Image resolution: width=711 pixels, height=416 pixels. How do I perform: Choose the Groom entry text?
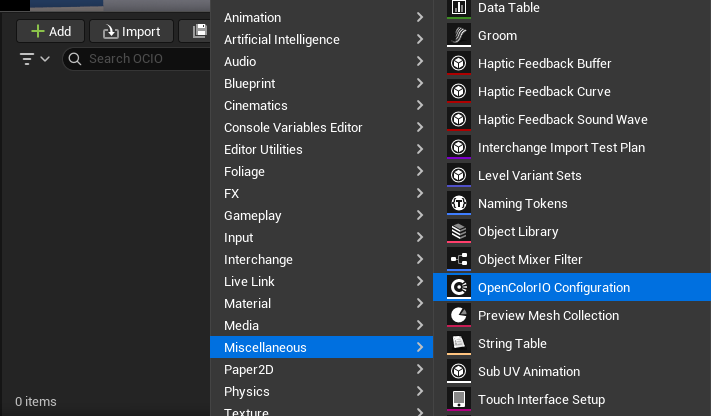[497, 35]
